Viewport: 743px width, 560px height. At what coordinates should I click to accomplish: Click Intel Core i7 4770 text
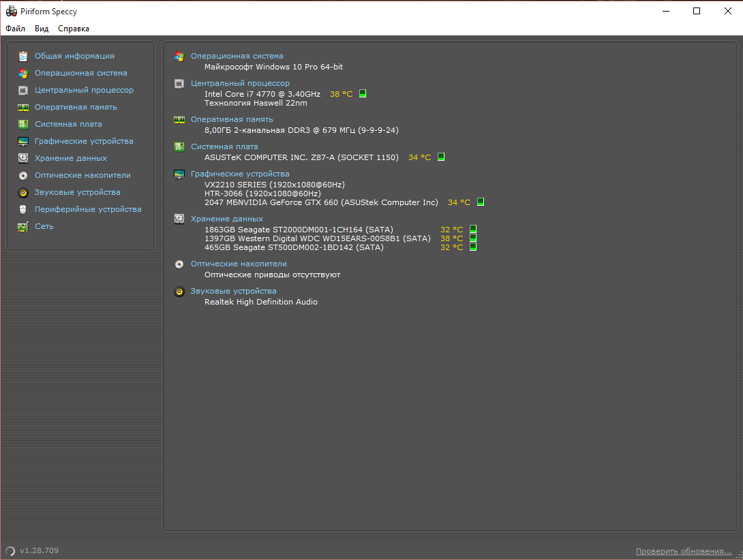point(262,94)
